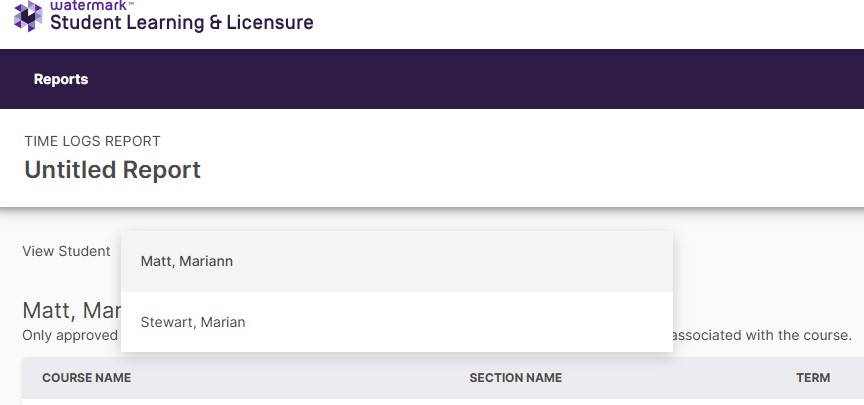Open the Reports navigation item
864x405 pixels.
coord(61,79)
